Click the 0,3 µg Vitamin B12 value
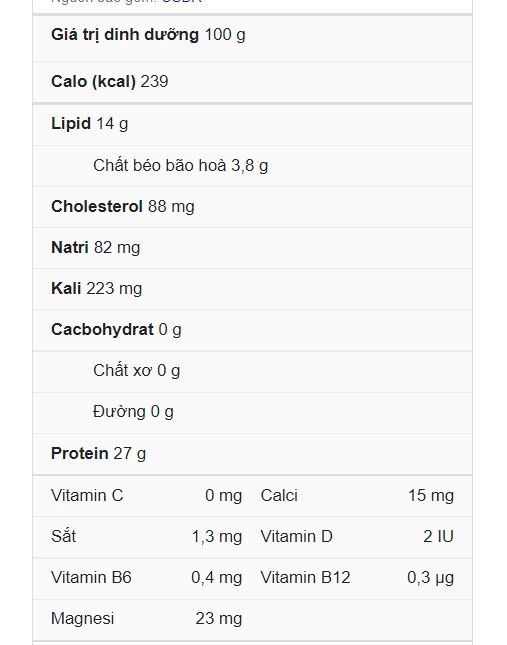Image resolution: width=507 pixels, height=645 pixels. click(x=431, y=578)
